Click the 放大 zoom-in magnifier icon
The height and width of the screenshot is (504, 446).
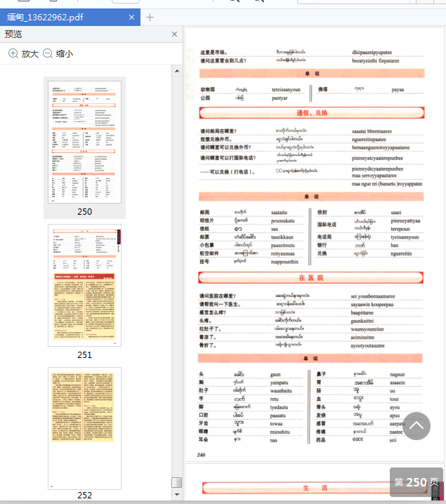(x=13, y=53)
